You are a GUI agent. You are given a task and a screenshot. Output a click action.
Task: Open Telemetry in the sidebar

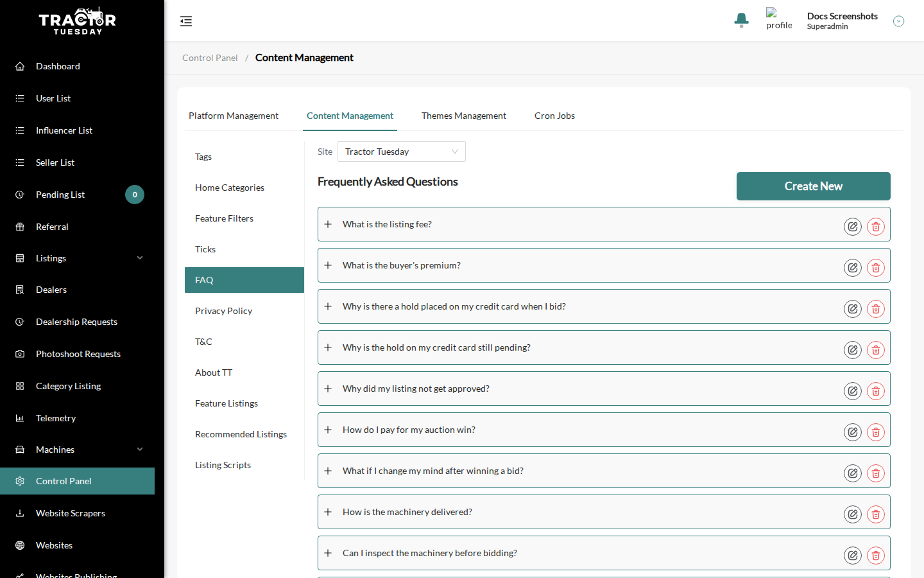[x=77, y=418]
